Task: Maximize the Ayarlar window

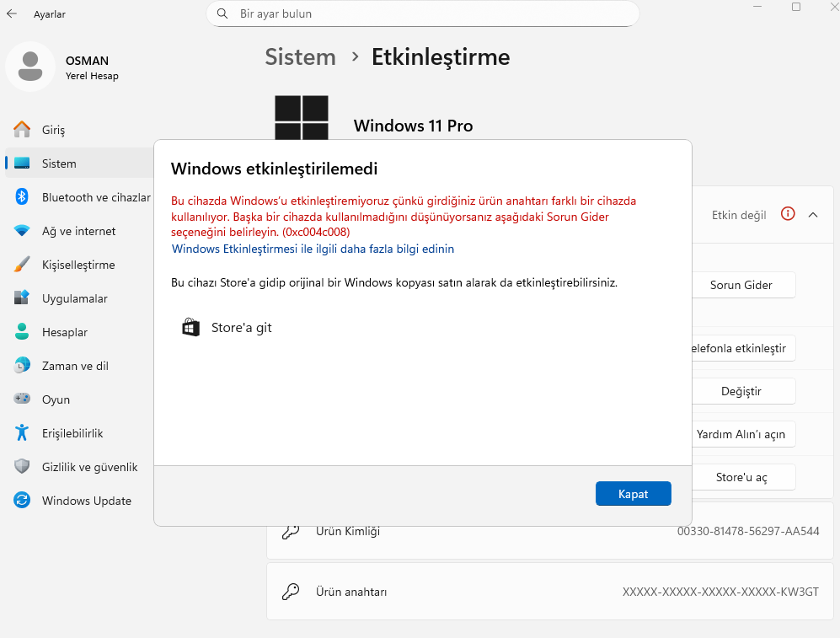Action: pyautogui.click(x=796, y=7)
